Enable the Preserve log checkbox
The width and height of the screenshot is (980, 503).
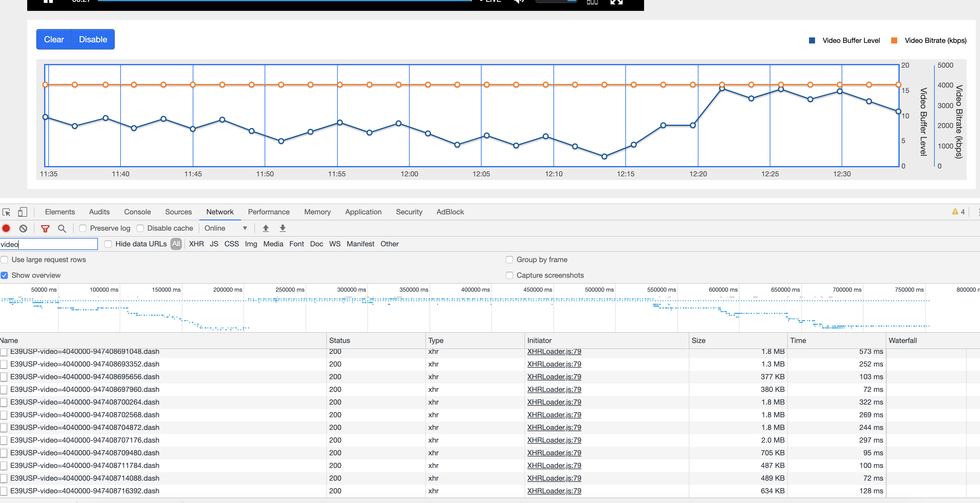(x=82, y=228)
